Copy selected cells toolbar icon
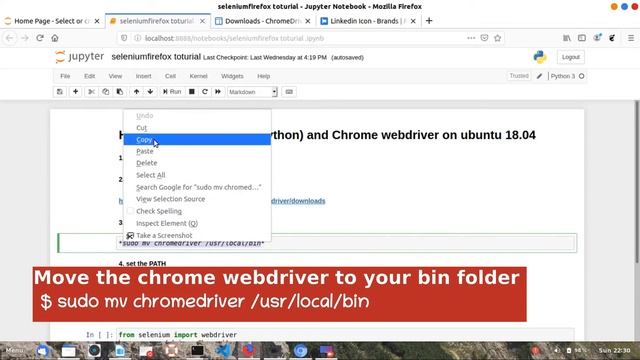The image size is (640, 360). point(106,92)
